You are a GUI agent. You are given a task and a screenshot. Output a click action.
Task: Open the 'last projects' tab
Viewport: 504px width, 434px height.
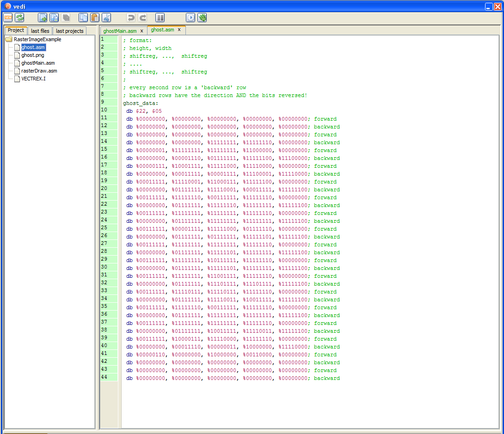[x=70, y=31]
